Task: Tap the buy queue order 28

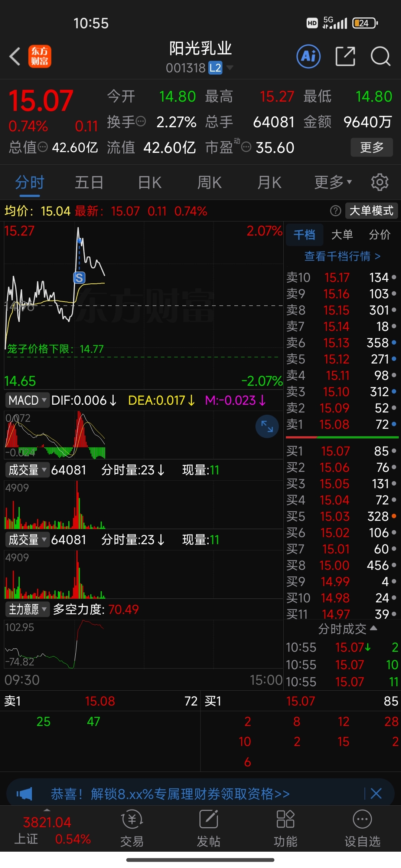Action: tap(391, 721)
